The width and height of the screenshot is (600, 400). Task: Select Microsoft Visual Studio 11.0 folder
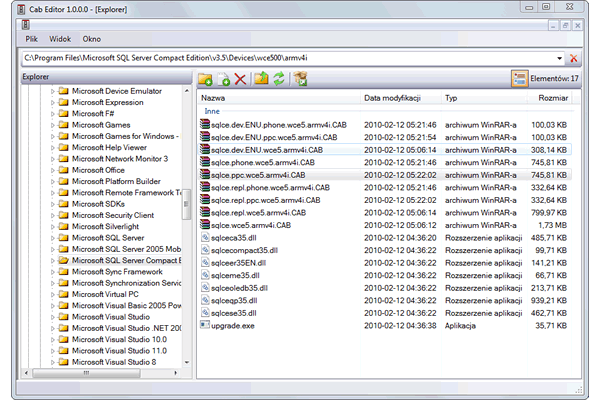coord(119,351)
